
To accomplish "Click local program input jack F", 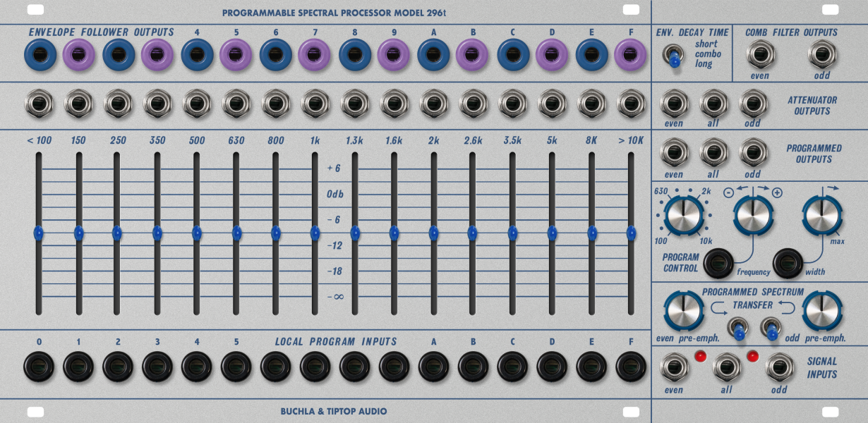I will pos(631,367).
